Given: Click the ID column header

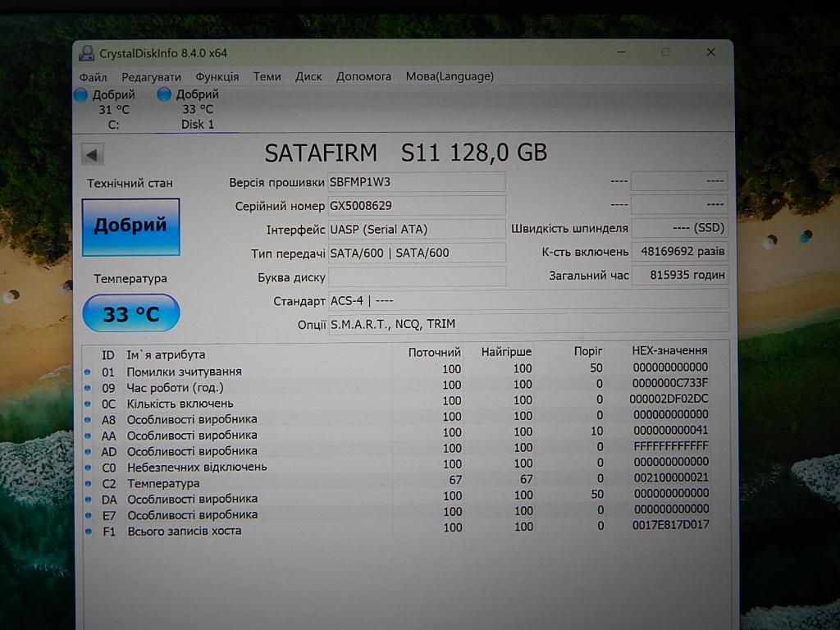Looking at the screenshot, I should tap(107, 355).
